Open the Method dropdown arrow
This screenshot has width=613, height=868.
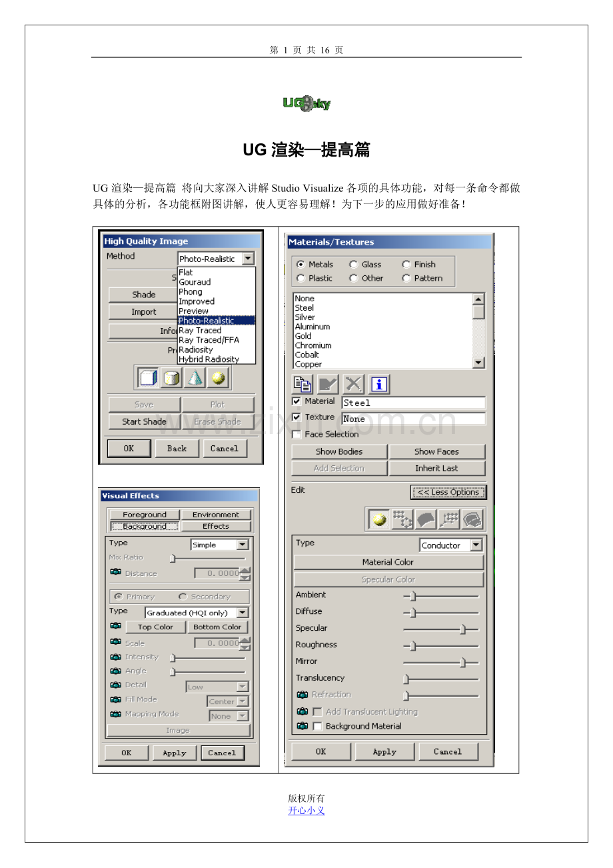[248, 259]
